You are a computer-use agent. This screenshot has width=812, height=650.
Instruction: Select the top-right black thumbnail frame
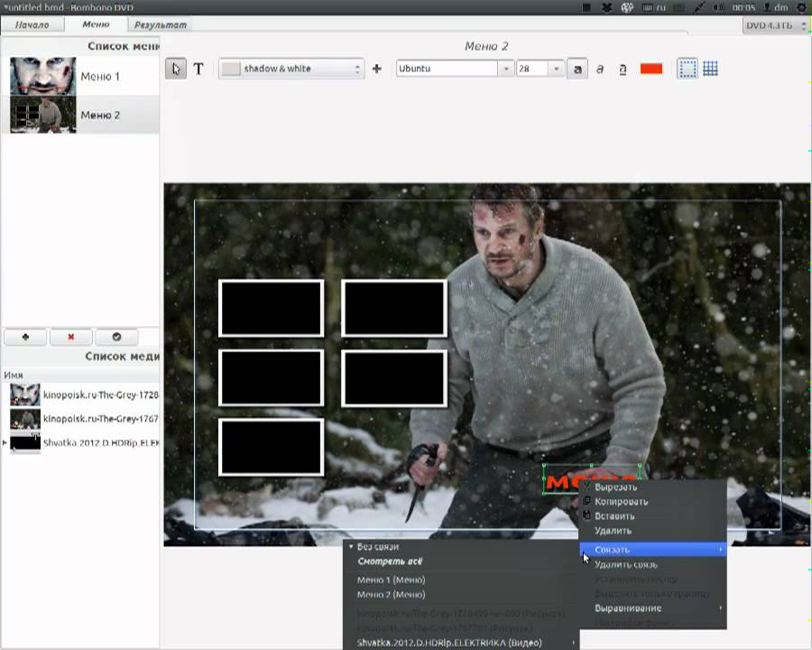point(394,309)
